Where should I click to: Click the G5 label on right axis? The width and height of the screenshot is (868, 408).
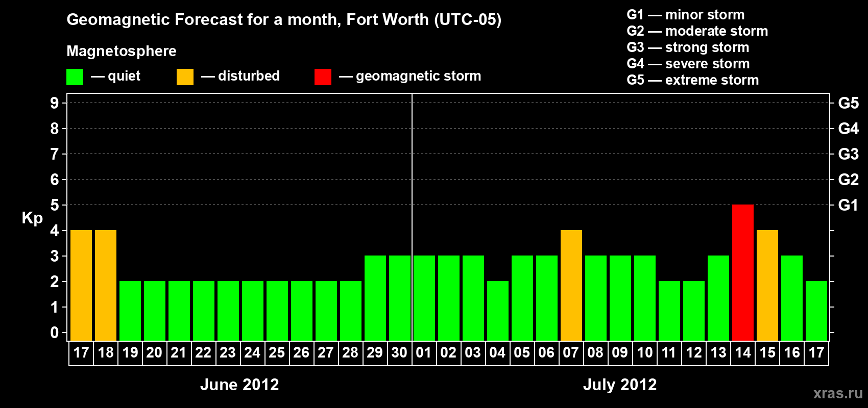coord(849,103)
